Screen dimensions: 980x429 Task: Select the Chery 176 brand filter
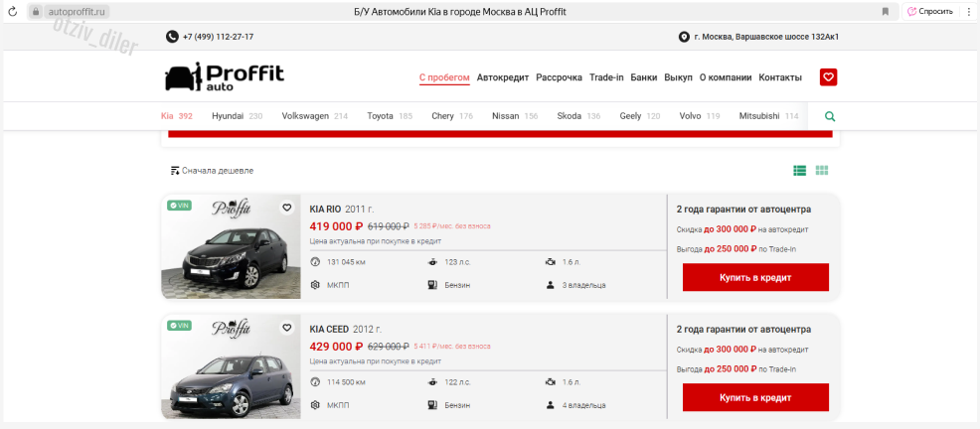(x=452, y=116)
